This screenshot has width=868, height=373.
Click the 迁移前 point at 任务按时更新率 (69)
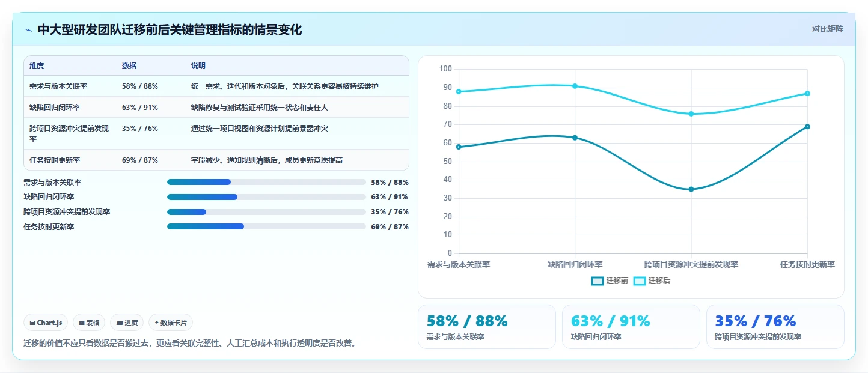(x=807, y=127)
